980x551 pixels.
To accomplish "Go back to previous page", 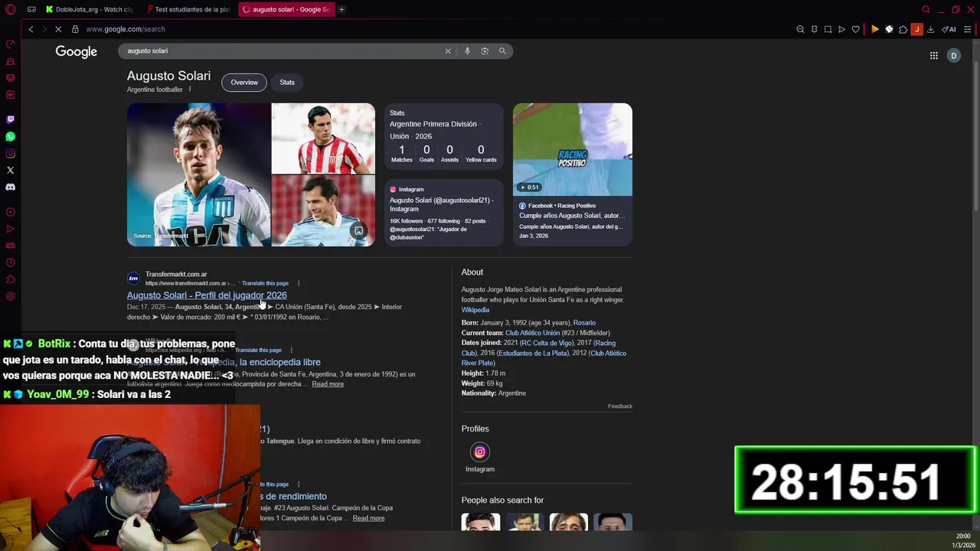I will click(x=31, y=29).
